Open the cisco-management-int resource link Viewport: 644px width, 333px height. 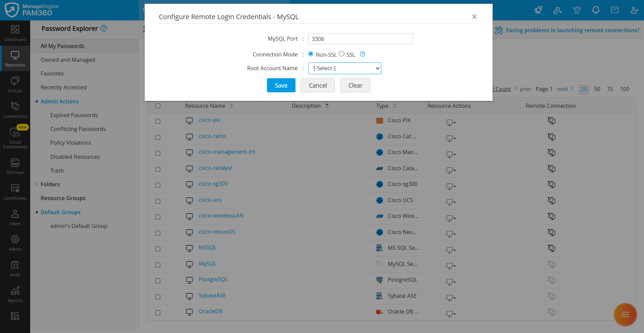click(227, 152)
